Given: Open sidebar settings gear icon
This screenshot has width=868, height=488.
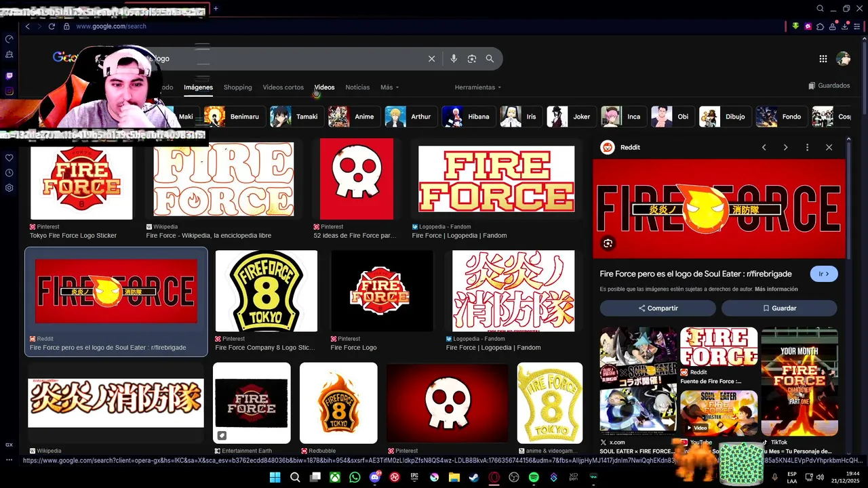Looking at the screenshot, I should 9,188.
